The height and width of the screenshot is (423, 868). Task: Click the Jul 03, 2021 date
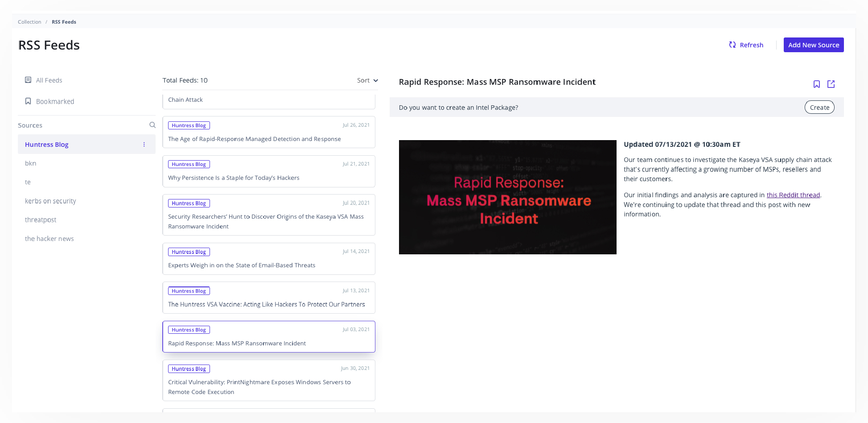pyautogui.click(x=356, y=329)
